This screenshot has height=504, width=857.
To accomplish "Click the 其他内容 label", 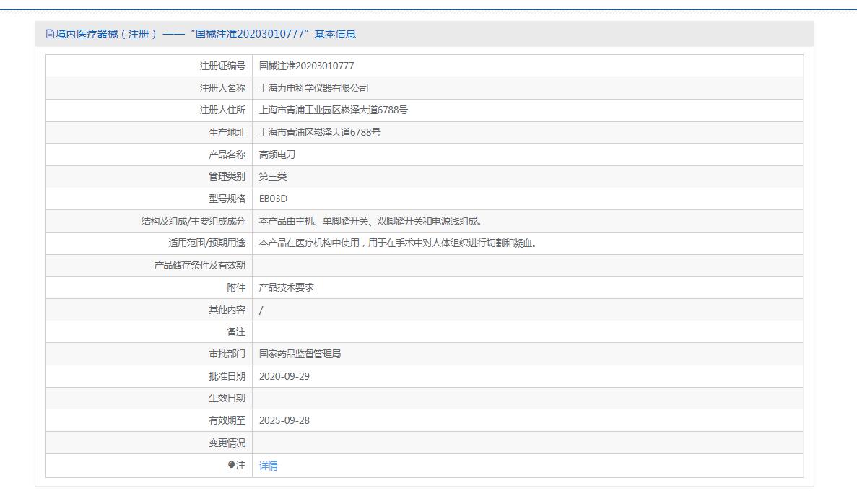I will pyautogui.click(x=227, y=310).
